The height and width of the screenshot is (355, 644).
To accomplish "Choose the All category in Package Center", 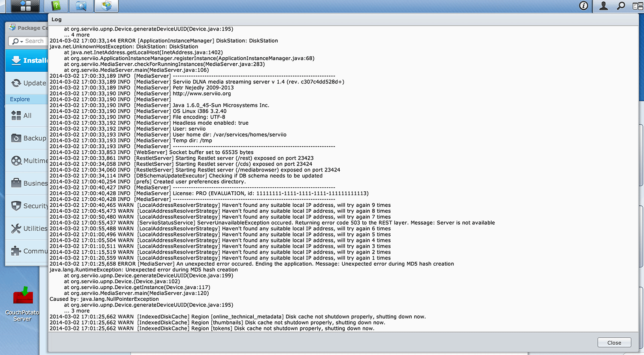I will (x=27, y=116).
